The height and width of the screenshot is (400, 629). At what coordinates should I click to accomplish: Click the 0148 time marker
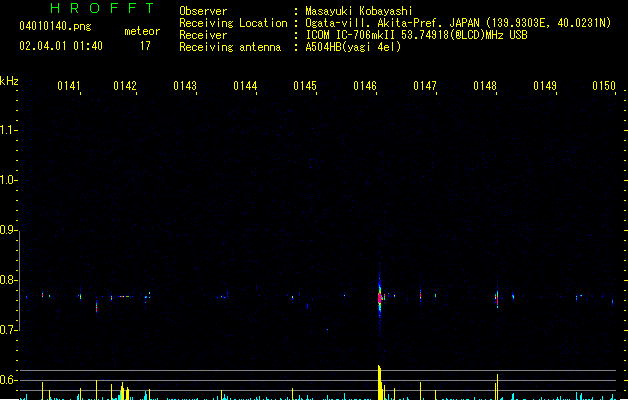tap(485, 86)
